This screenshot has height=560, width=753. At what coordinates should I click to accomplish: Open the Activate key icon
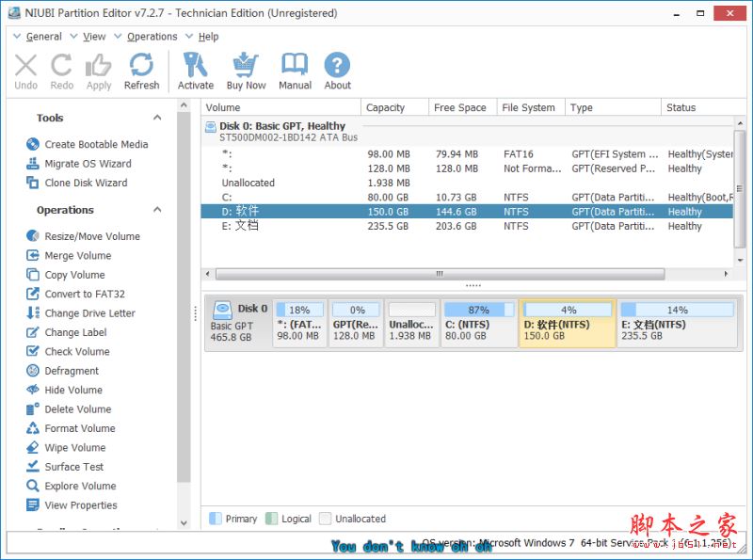195,65
